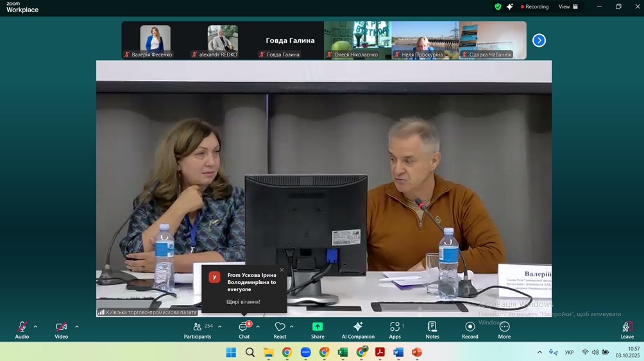
Task: Open the Apps panel
Action: (394, 327)
